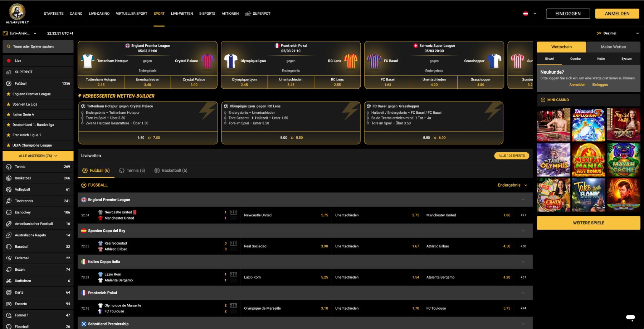Click the Mini-Casino play circle icon

point(543,100)
